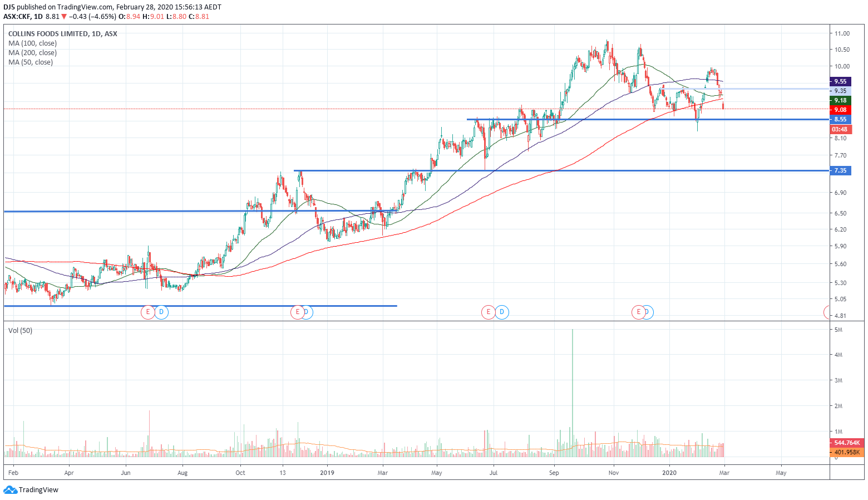868x500 pixels.
Task: Select the COLLINS FOODS LIMITED, 1D, ASX legend title
Action: pyautogui.click(x=63, y=33)
